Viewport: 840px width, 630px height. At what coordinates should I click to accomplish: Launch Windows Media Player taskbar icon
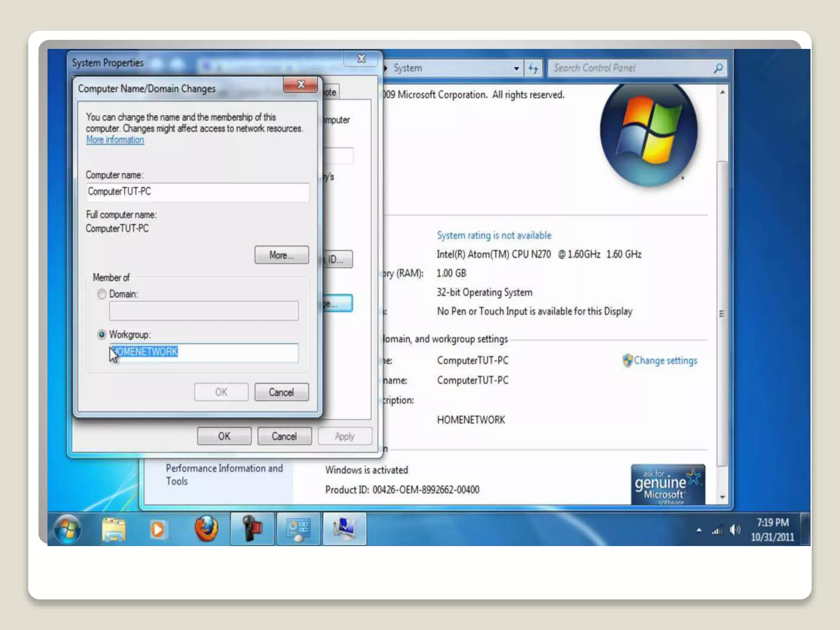point(158,529)
